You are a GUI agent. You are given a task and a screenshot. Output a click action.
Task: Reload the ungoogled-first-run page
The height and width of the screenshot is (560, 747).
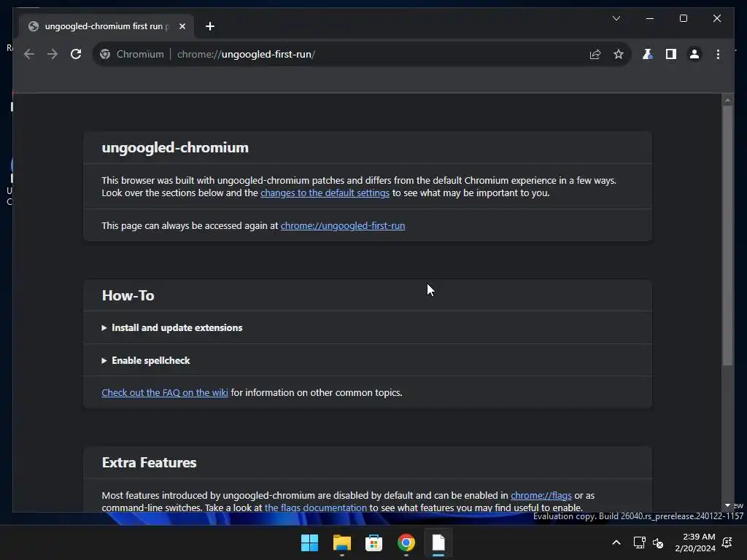[x=76, y=54]
